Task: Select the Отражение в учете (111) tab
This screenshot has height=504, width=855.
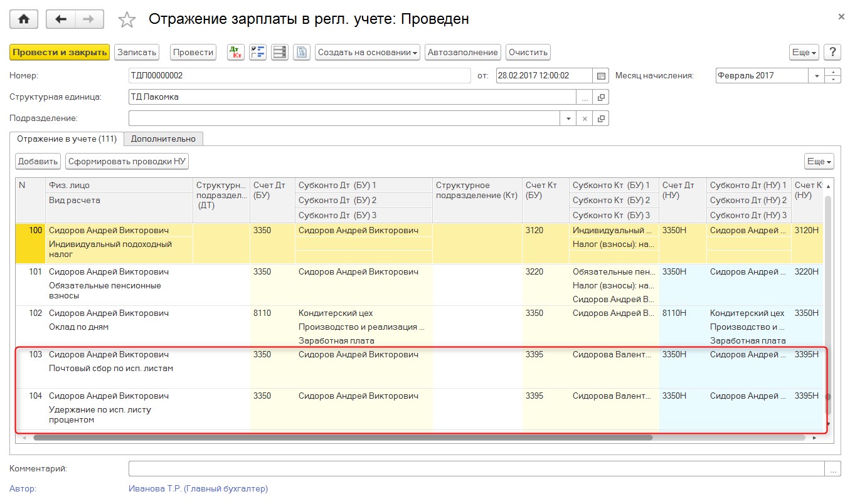Action: pos(66,139)
